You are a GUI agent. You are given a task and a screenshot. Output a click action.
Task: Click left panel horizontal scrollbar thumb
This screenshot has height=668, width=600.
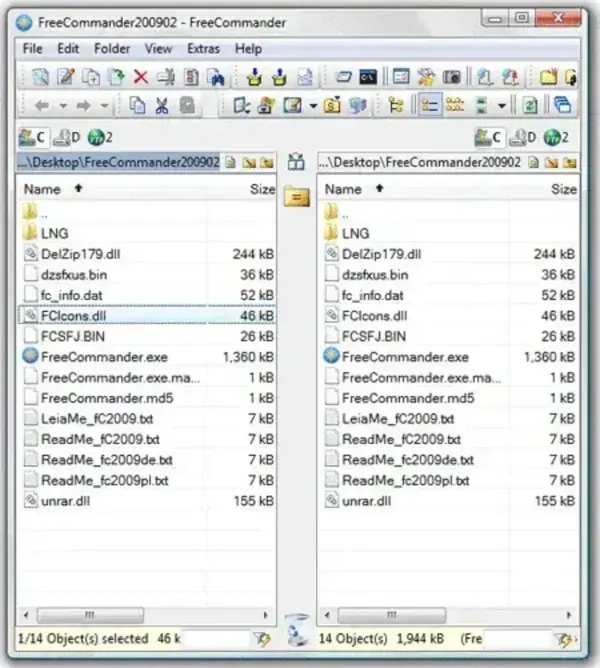(x=90, y=615)
